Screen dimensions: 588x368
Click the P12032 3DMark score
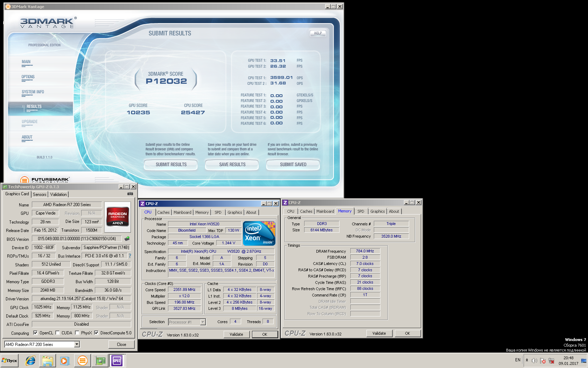coord(167,81)
